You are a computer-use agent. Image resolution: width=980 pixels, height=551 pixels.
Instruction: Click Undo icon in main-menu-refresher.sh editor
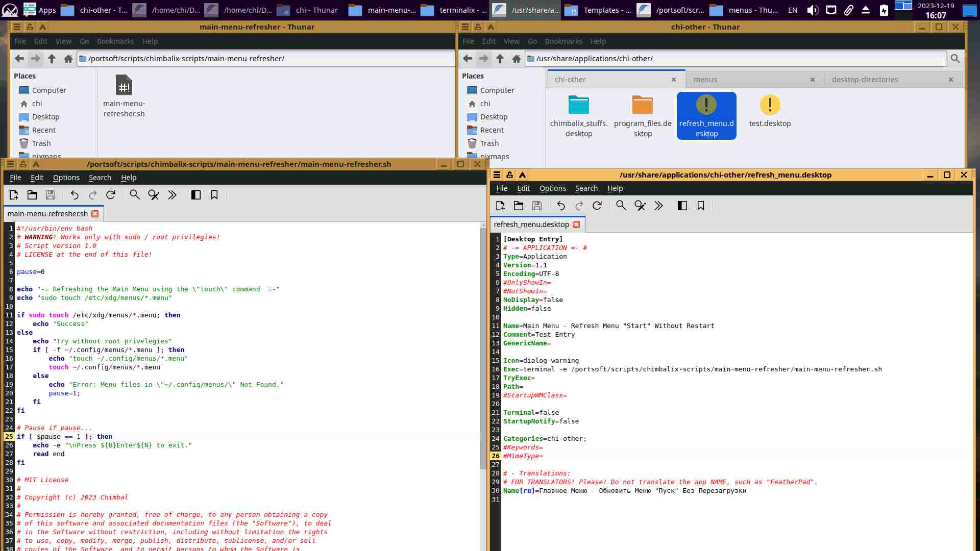75,195
